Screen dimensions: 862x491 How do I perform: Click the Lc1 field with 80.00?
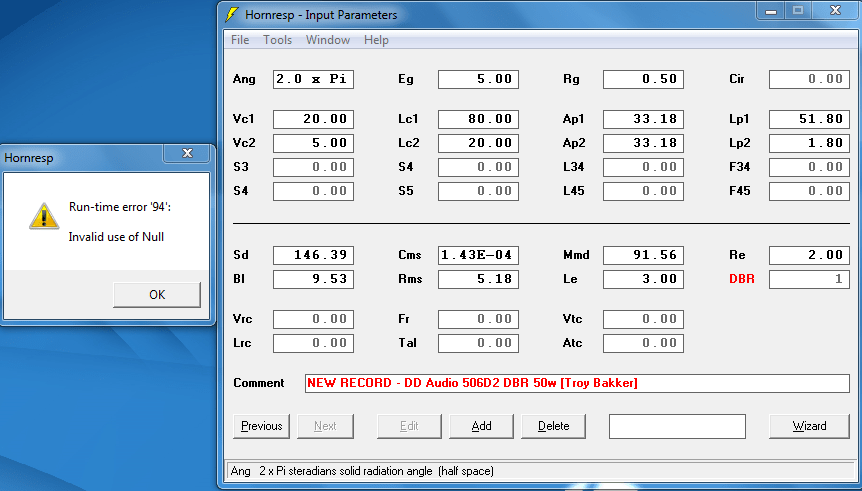pyautogui.click(x=478, y=119)
